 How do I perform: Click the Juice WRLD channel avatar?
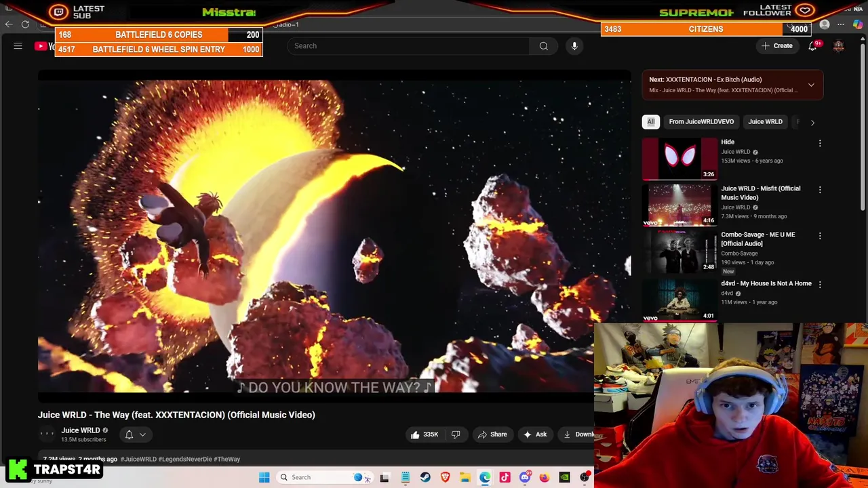point(47,434)
